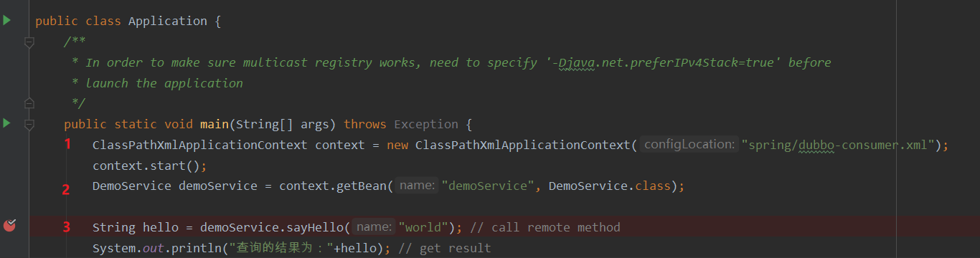Click the '// call remote method' comment
The height and width of the screenshot is (258, 980).
tap(545, 227)
